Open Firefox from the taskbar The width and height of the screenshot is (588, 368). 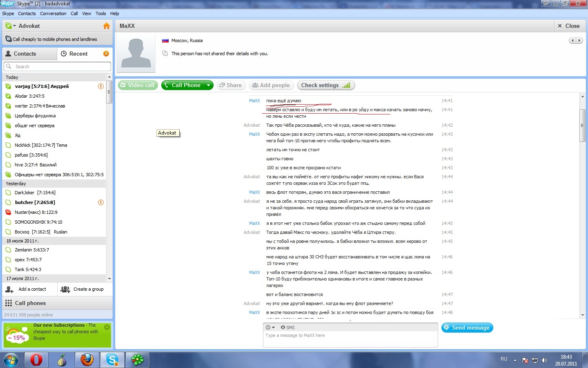pyautogui.click(x=87, y=360)
